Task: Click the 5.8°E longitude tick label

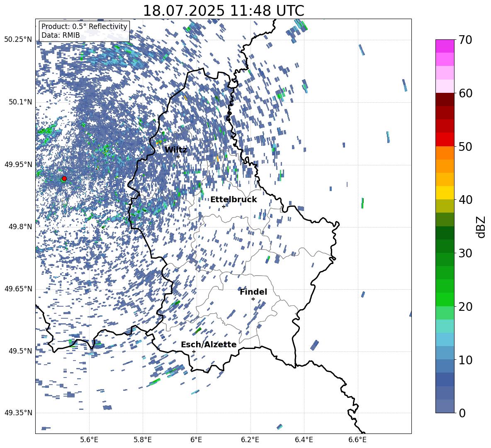Action: point(143,440)
